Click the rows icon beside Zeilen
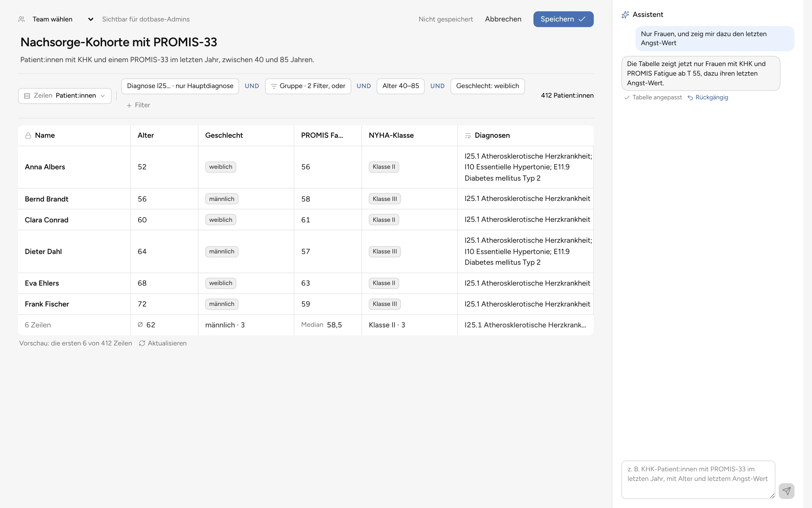 27,96
